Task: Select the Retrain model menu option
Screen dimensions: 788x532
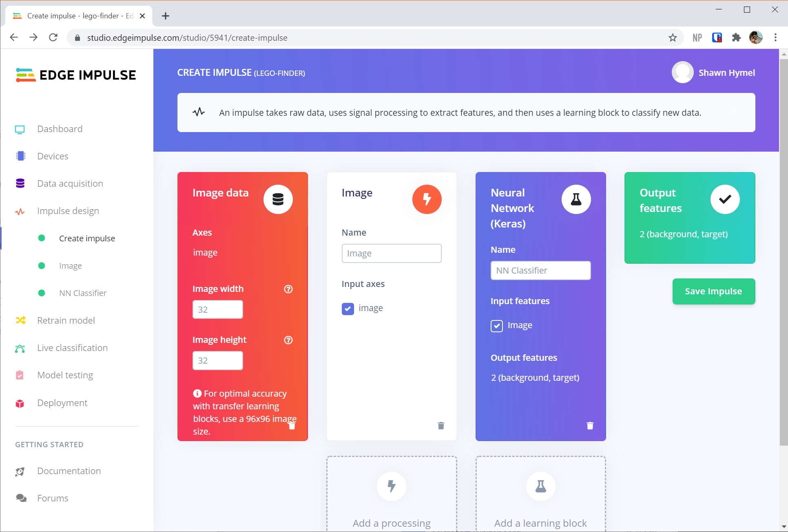Action: coord(66,320)
